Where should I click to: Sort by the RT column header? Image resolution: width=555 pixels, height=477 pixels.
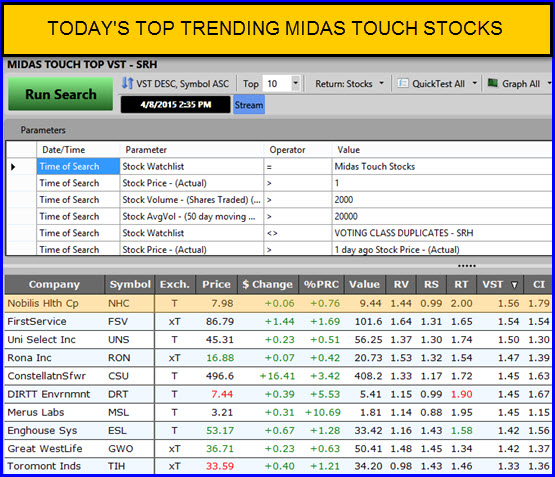[x=461, y=285]
